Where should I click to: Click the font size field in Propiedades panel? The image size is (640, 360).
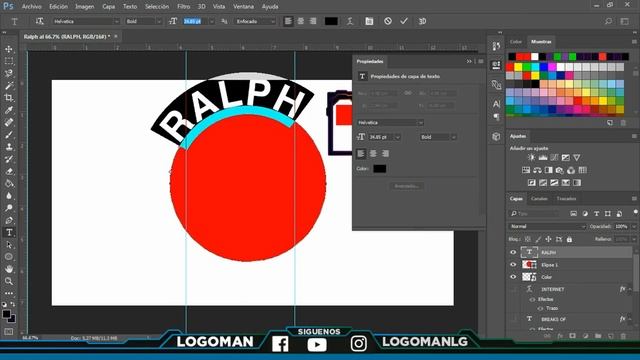click(381, 137)
